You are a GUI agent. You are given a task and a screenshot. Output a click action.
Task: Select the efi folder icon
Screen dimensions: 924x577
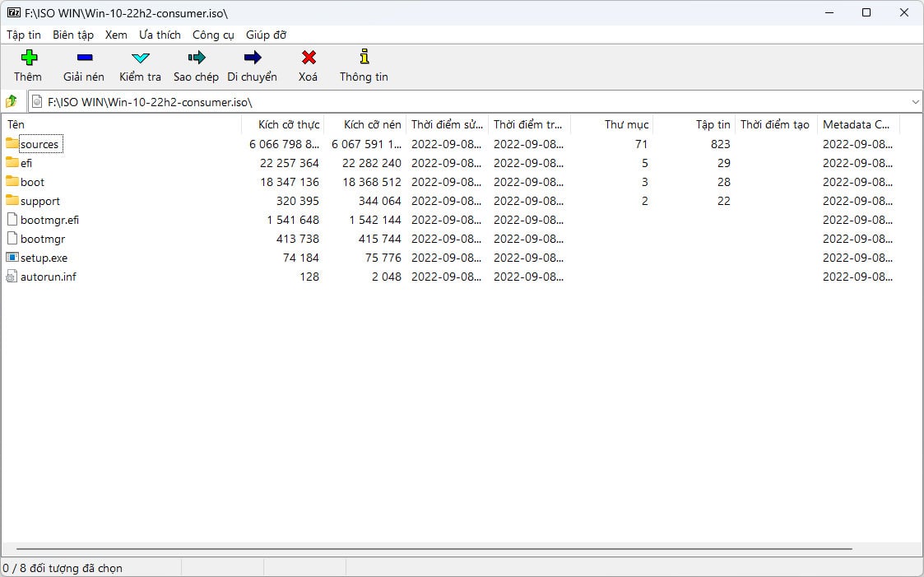point(12,162)
